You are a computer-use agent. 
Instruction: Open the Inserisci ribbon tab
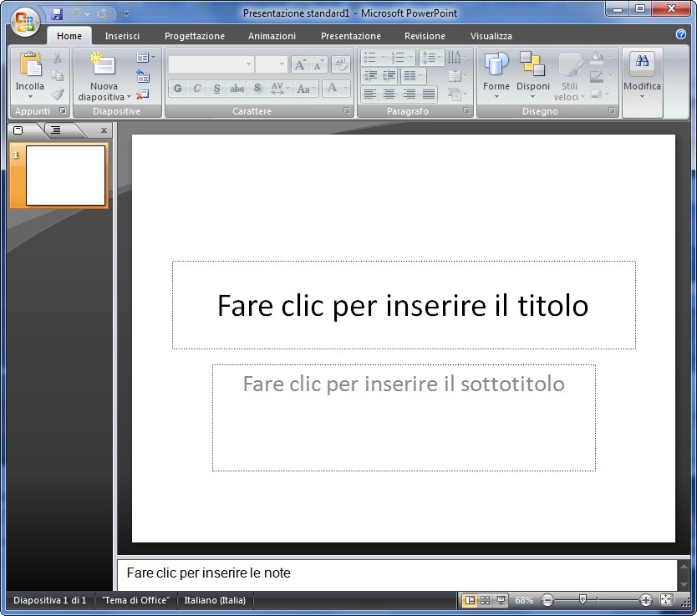point(122,36)
